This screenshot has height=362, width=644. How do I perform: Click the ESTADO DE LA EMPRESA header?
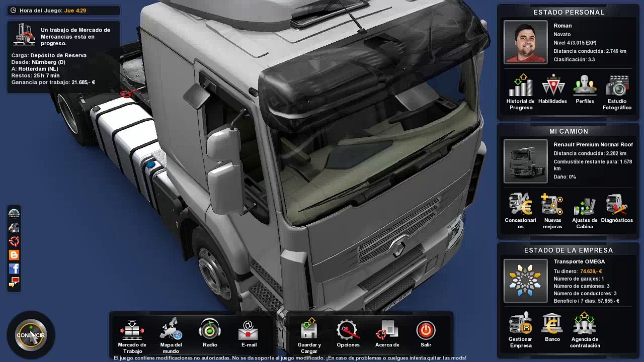pyautogui.click(x=569, y=250)
